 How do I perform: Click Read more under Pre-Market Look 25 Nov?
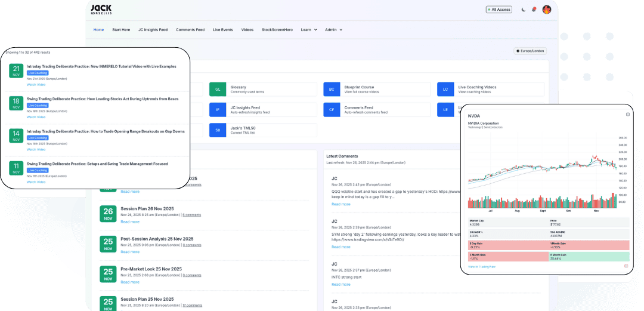click(x=130, y=282)
